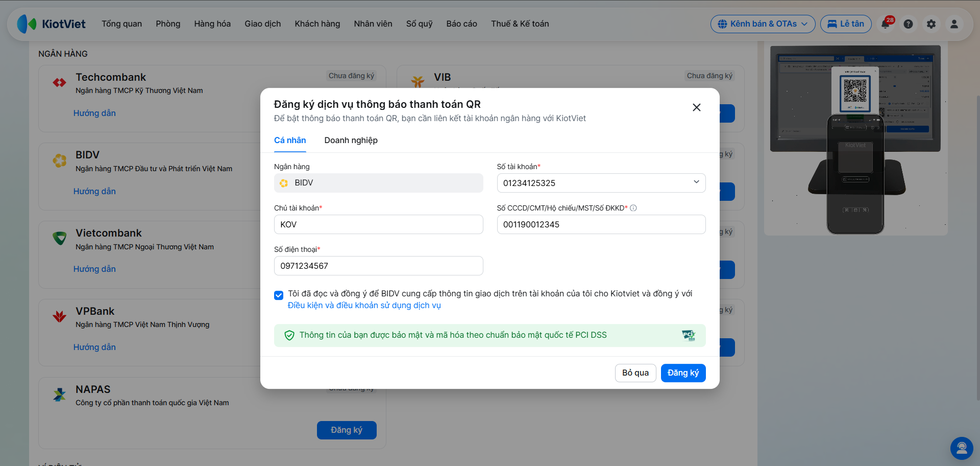
Task: Click the Bỏ qua button
Action: click(635, 373)
